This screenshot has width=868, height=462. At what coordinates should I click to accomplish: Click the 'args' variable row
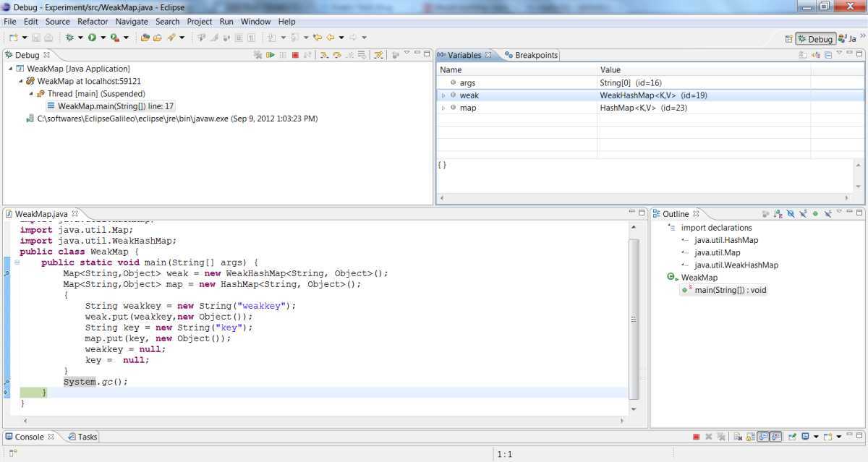[650, 83]
